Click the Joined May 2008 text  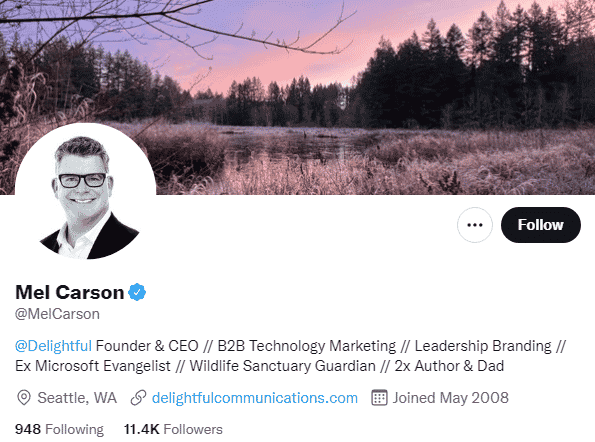point(450,398)
